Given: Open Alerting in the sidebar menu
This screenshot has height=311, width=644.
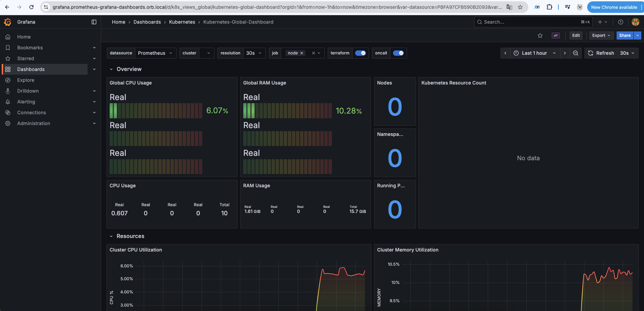Looking at the screenshot, I should 26,102.
